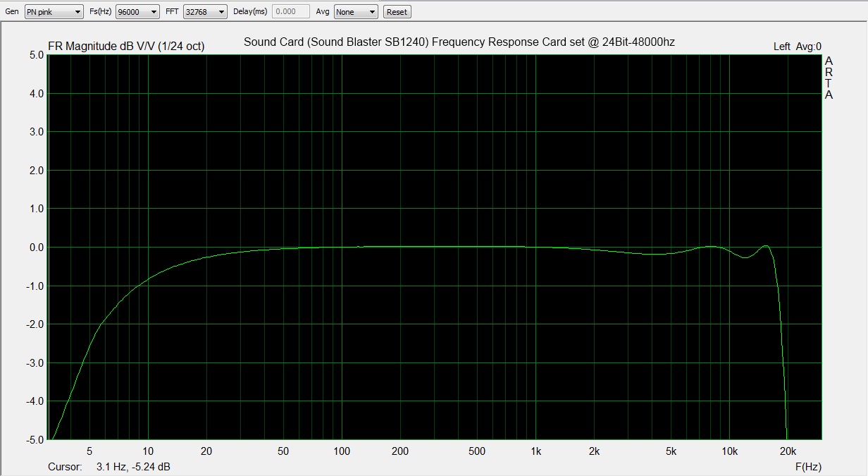
Task: Click the Left Avg:0 label
Action: (798, 47)
